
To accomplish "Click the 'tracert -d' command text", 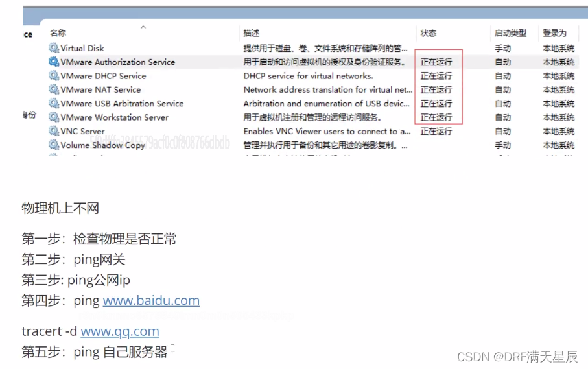I will pyautogui.click(x=49, y=331).
